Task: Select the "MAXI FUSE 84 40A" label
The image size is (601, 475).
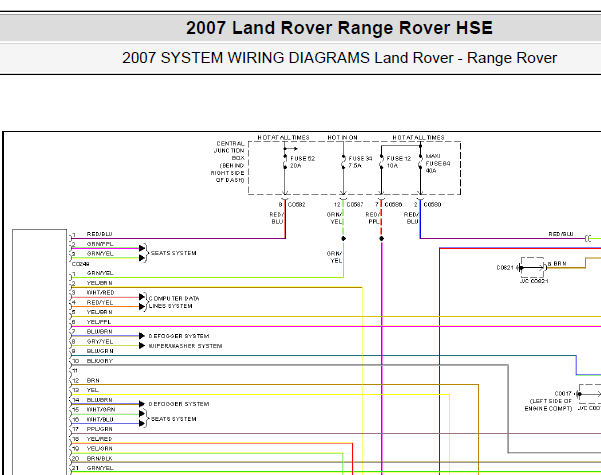Action: 438,163
